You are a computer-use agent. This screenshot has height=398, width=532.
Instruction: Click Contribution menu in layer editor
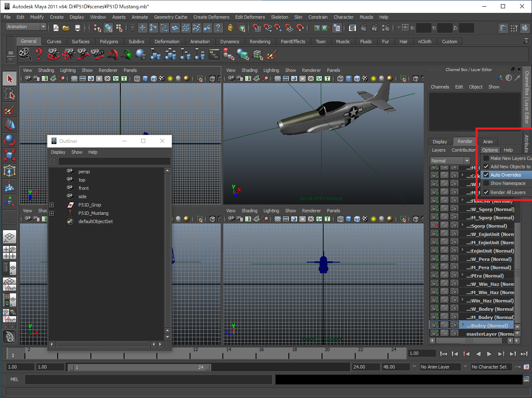pyautogui.click(x=463, y=150)
